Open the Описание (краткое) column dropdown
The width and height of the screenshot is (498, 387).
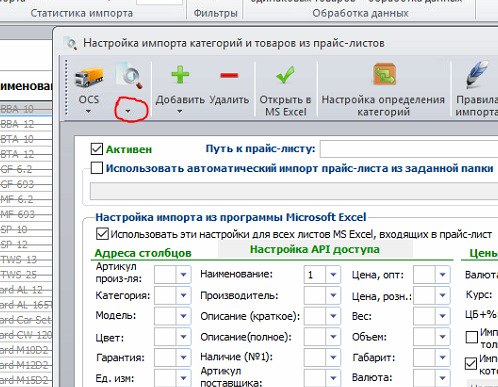[x=333, y=316]
